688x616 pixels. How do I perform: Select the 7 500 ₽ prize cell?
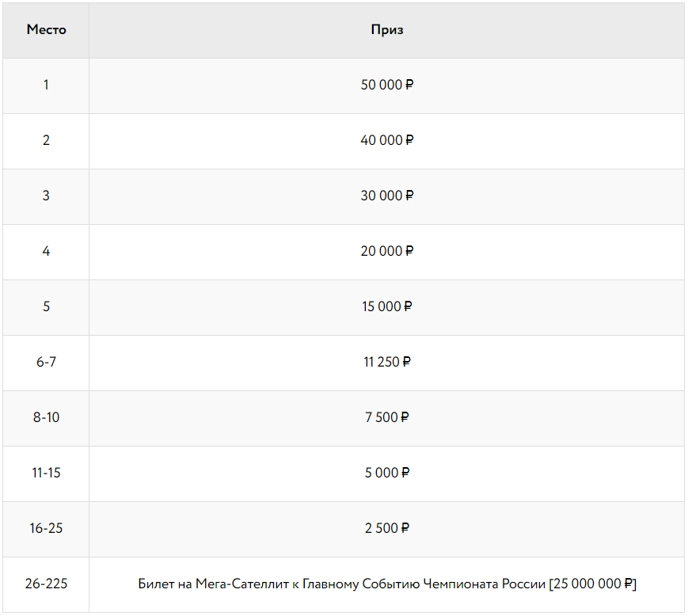pos(386,417)
